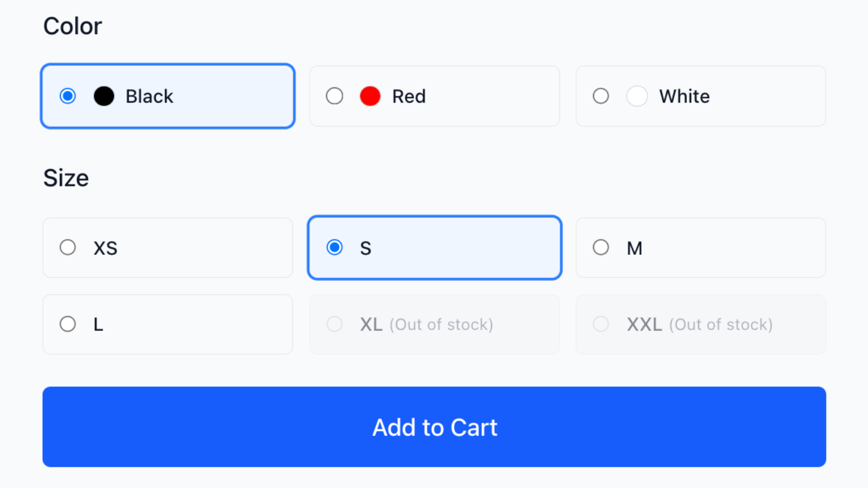
Task: Click the disabled XL radio button
Action: [335, 324]
